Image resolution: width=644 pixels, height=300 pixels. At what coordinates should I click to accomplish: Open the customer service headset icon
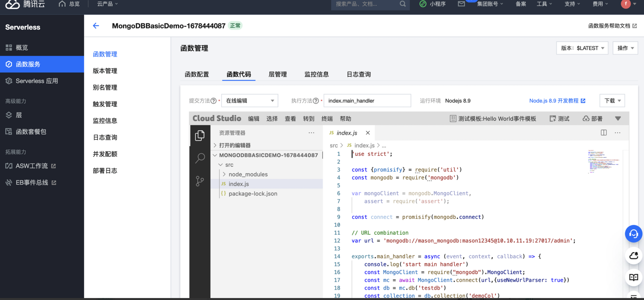click(x=633, y=234)
